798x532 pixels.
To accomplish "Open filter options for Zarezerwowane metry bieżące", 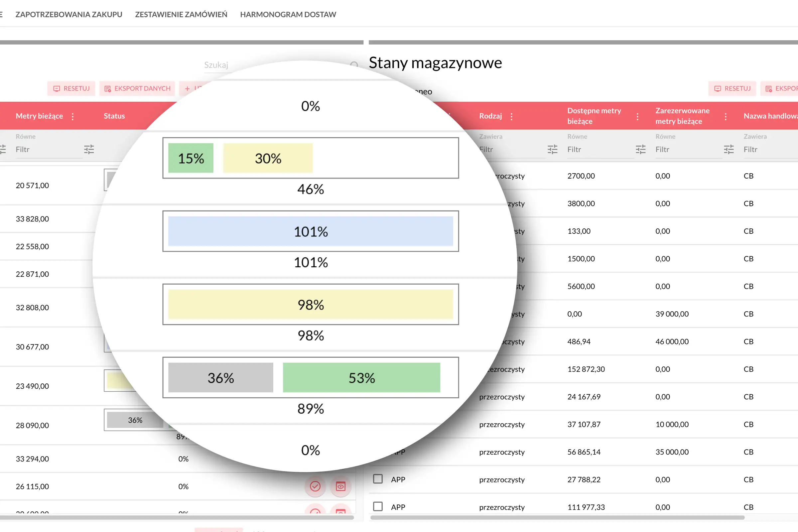I will coord(729,149).
